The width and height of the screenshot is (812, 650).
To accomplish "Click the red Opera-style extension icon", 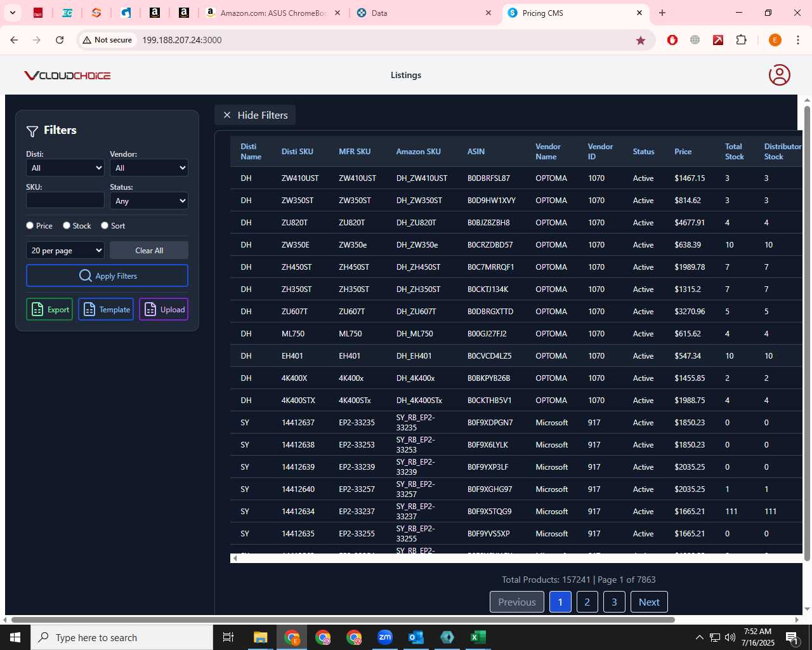I will [x=672, y=40].
